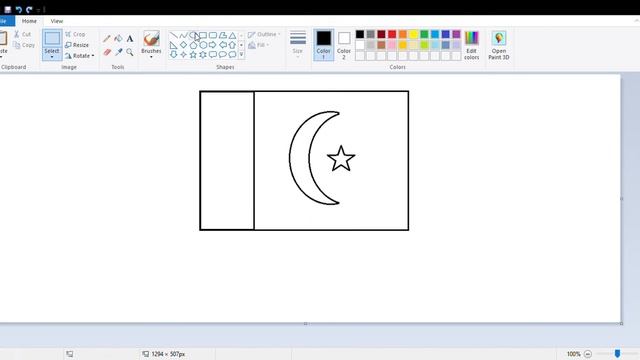Screen dimensions: 640x360
Task: Click the Edit colors button
Action: point(471,45)
